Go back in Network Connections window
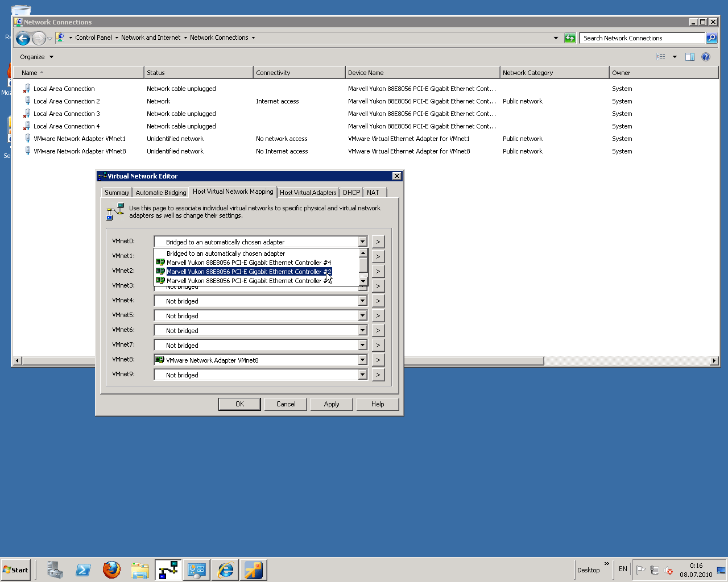 tap(23, 38)
